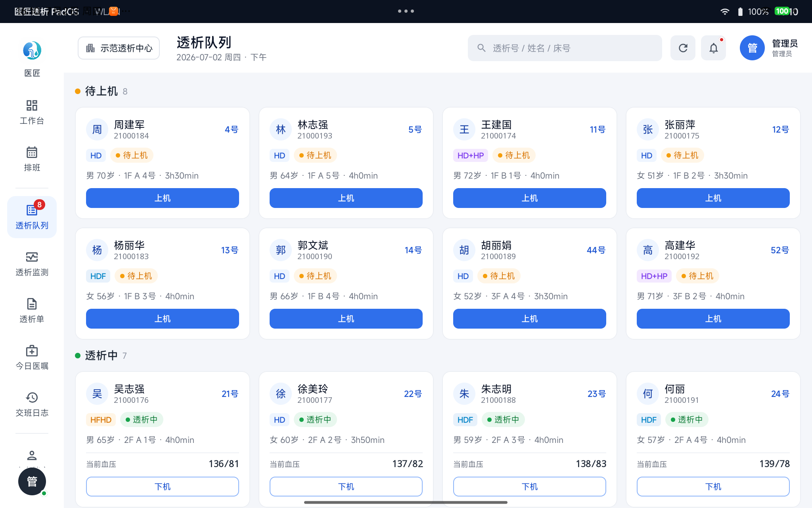Click 林志强's avatar icon
This screenshot has width=812, height=508.
coord(281,129)
